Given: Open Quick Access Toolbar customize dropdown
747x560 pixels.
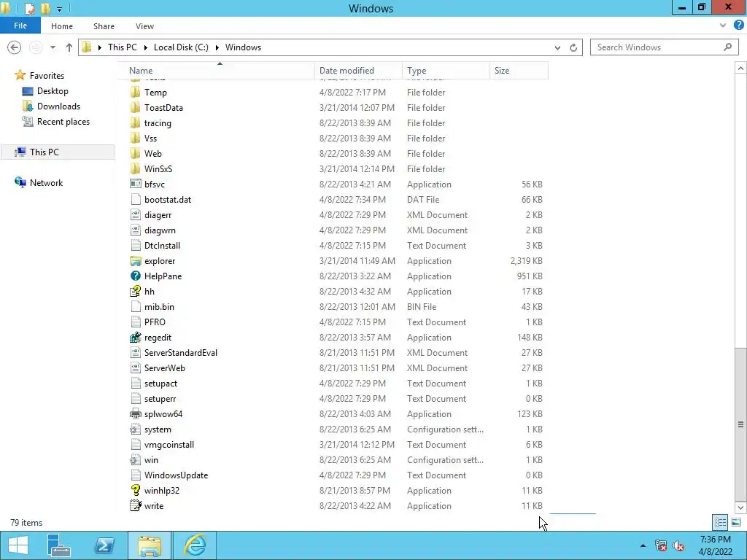Looking at the screenshot, I should tap(59, 9).
